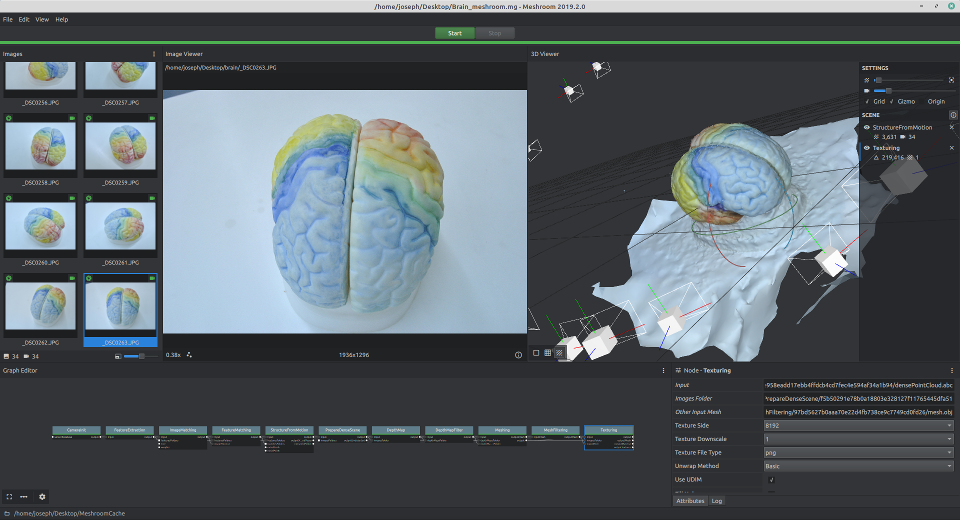Hide the Texturing mesh via eye icon
The image size is (960, 520).
[x=867, y=148]
